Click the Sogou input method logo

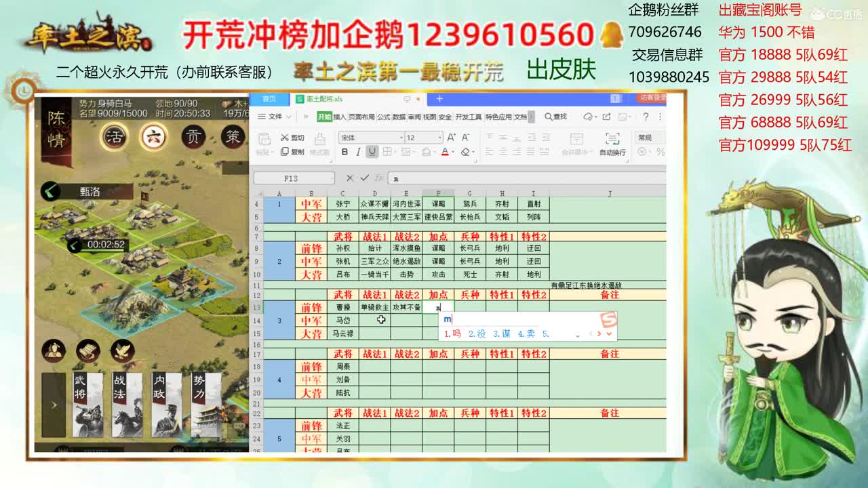pos(609,319)
